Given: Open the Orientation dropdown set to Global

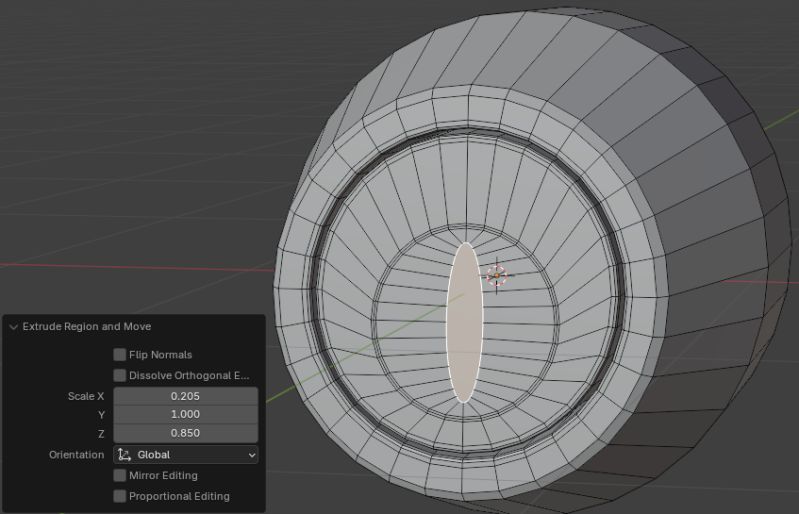Looking at the screenshot, I should (185, 455).
